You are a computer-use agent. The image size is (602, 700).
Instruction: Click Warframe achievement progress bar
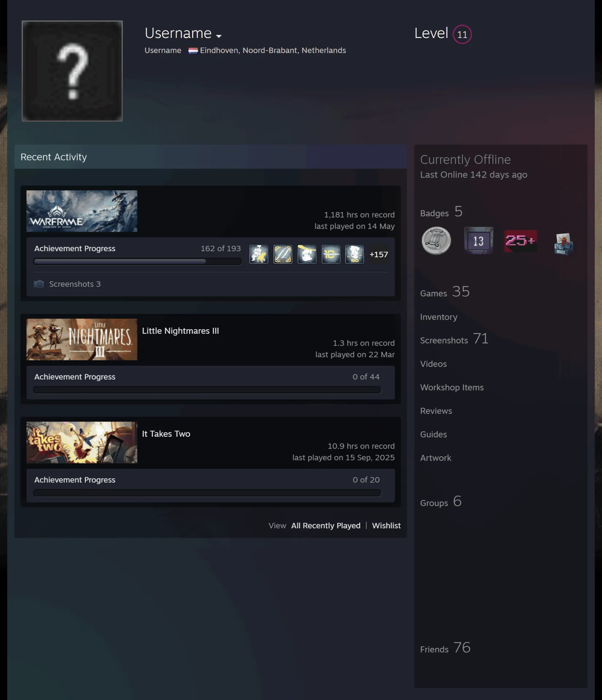click(x=137, y=261)
